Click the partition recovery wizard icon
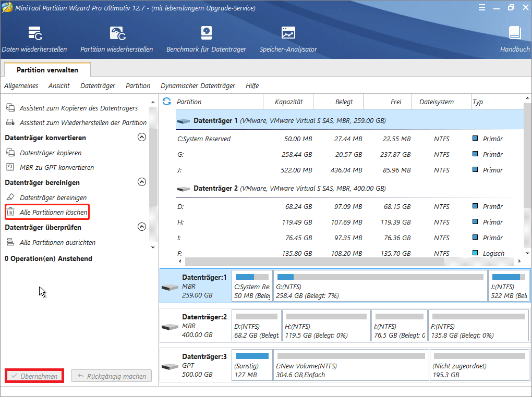This screenshot has width=532, height=397. 10,122
